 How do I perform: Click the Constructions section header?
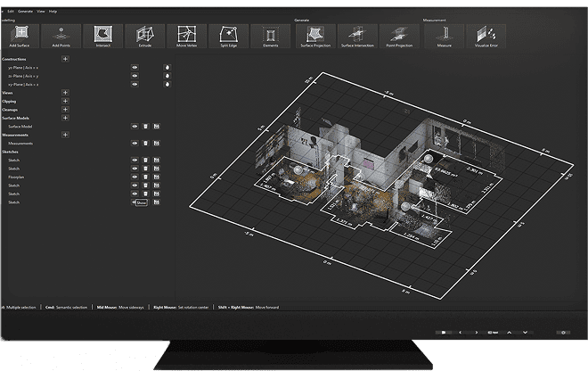point(14,59)
